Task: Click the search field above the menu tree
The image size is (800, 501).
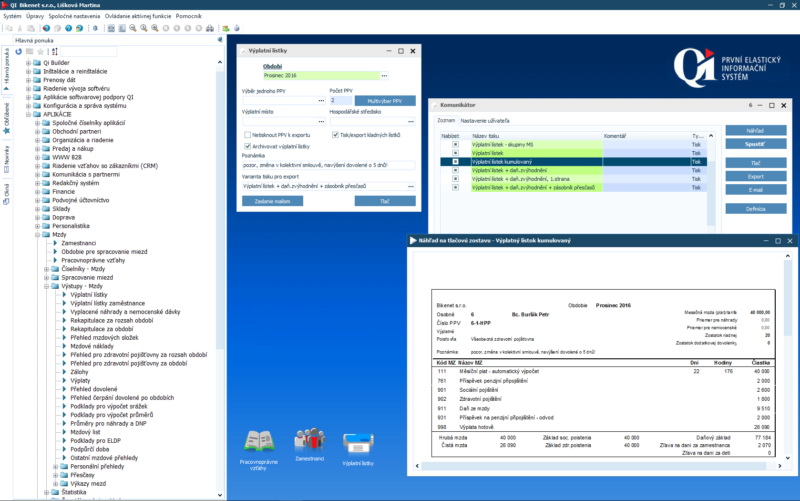Action: click(89, 52)
